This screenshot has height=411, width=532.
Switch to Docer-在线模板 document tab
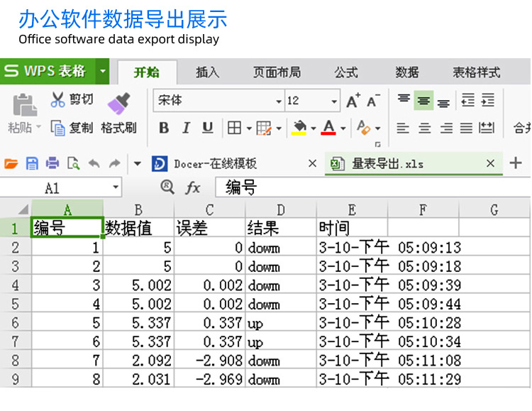(x=215, y=164)
